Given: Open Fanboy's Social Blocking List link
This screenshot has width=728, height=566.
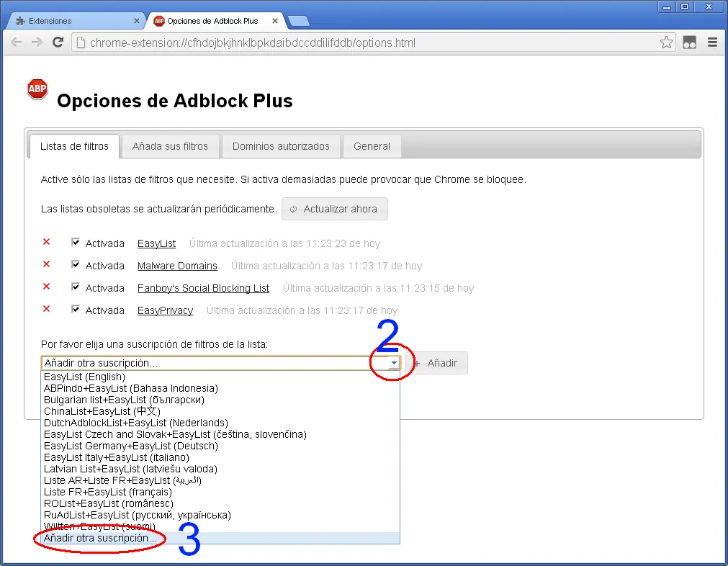Looking at the screenshot, I should [203, 288].
